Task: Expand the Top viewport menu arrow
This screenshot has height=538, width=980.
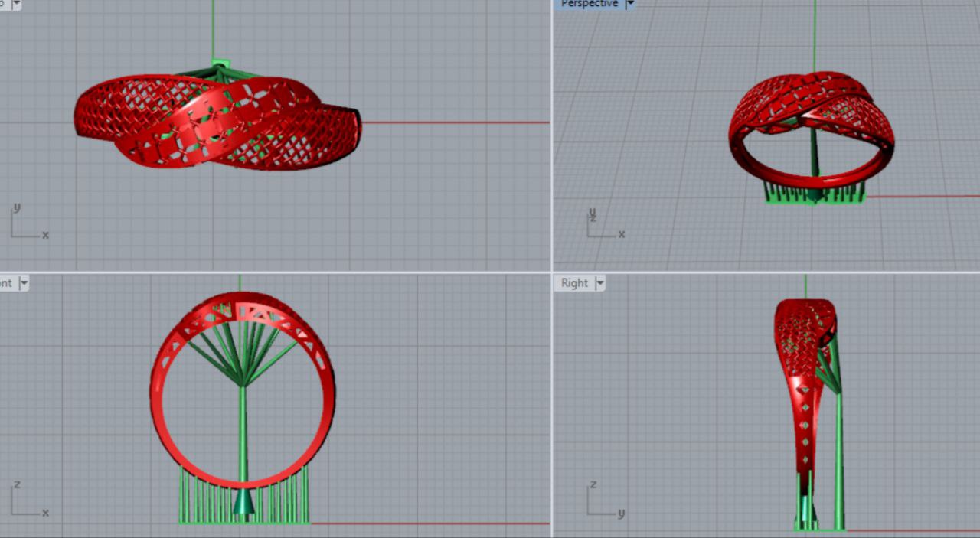Action: click(x=16, y=3)
